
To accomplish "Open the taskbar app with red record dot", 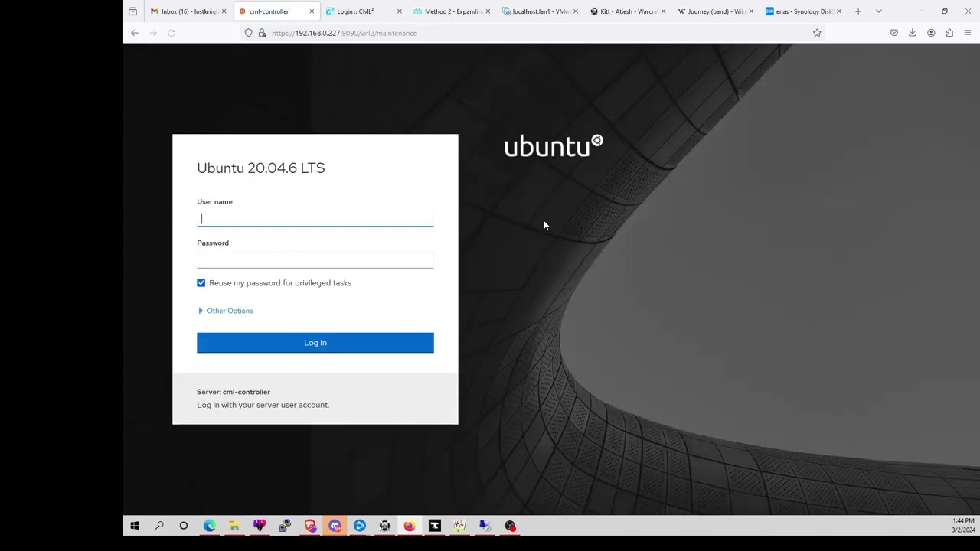I will pyautogui.click(x=510, y=526).
